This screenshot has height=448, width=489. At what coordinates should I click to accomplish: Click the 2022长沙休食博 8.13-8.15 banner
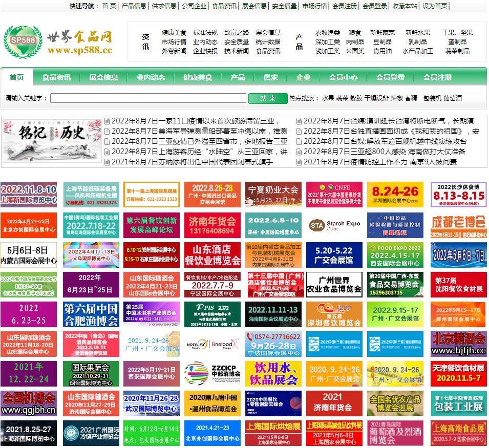pos(458,195)
